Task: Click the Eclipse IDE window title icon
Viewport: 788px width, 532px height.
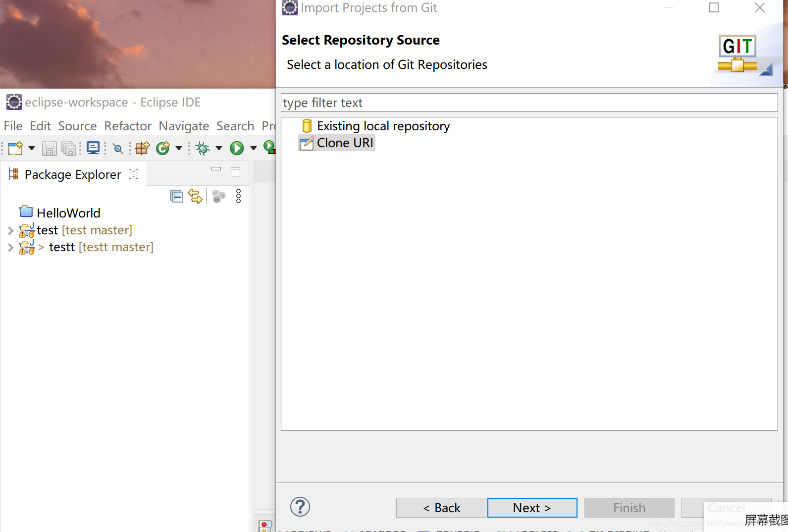Action: pos(14,102)
